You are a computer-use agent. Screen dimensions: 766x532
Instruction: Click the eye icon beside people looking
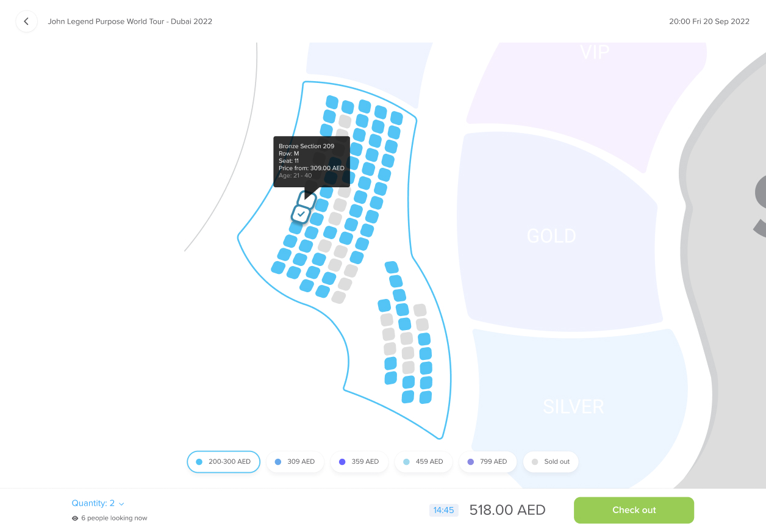pos(75,518)
